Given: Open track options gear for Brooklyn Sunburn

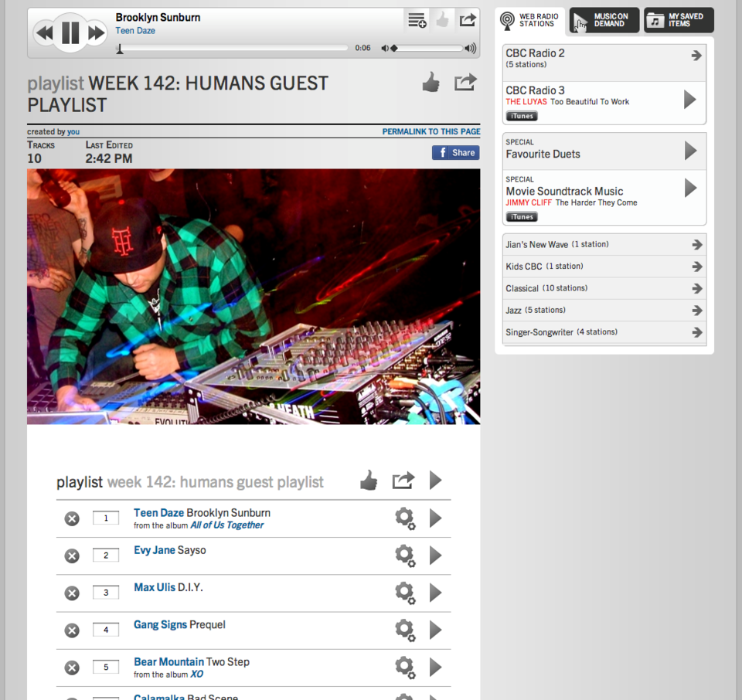Looking at the screenshot, I should 405,518.
